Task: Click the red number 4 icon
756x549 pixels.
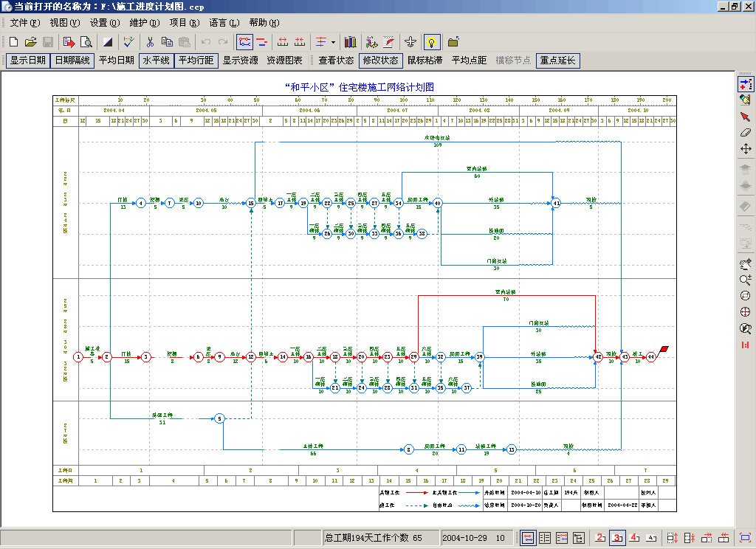Action: pyautogui.click(x=634, y=537)
